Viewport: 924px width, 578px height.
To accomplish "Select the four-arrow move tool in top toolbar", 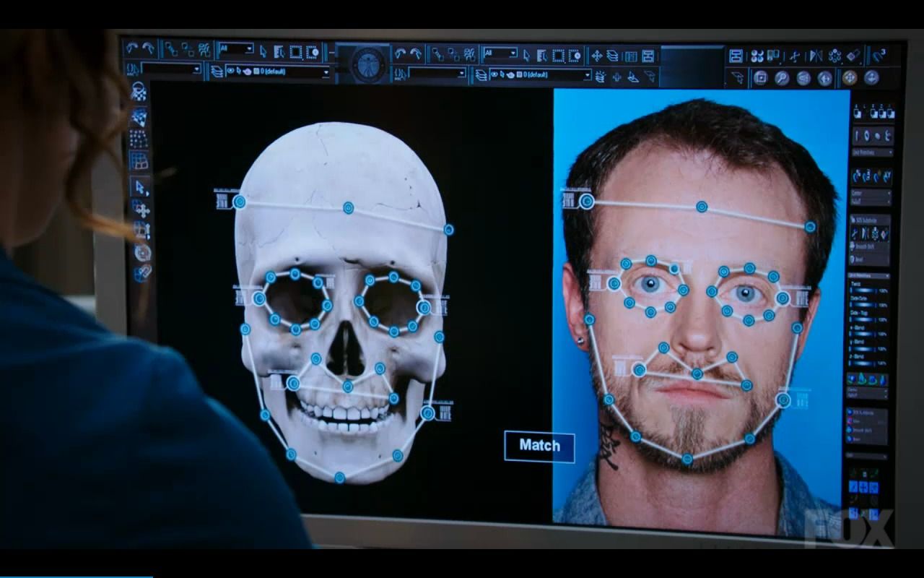I will 597,56.
